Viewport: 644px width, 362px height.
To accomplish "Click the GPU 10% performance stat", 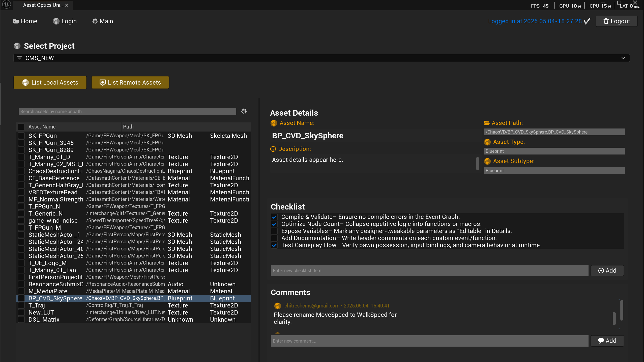I will [570, 6].
